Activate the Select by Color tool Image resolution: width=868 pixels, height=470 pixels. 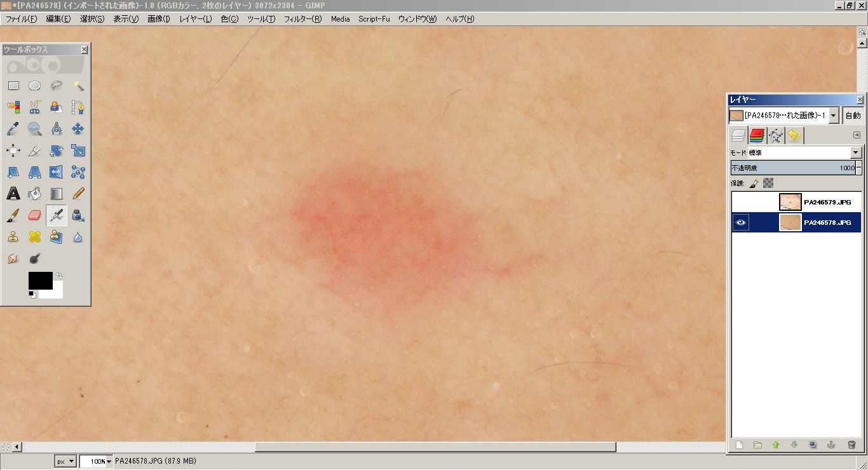point(13,107)
